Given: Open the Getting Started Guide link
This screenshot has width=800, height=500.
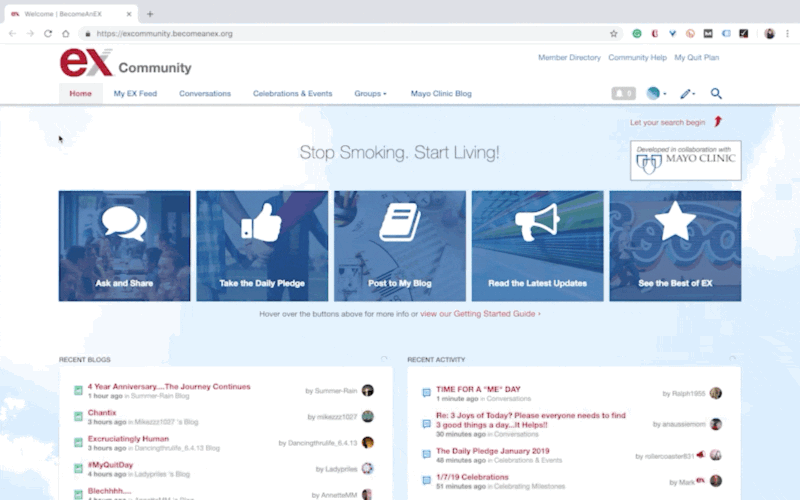Looking at the screenshot, I should click(x=480, y=314).
